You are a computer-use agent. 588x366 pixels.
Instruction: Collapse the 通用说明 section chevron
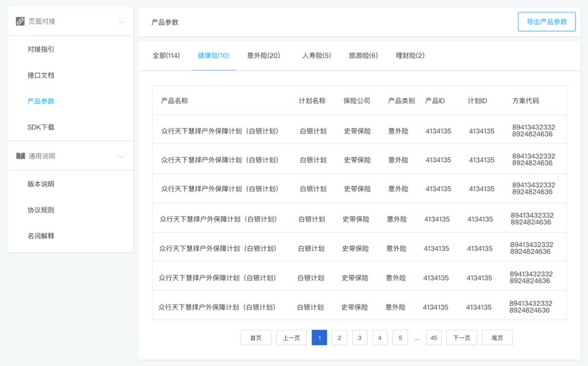(x=121, y=157)
